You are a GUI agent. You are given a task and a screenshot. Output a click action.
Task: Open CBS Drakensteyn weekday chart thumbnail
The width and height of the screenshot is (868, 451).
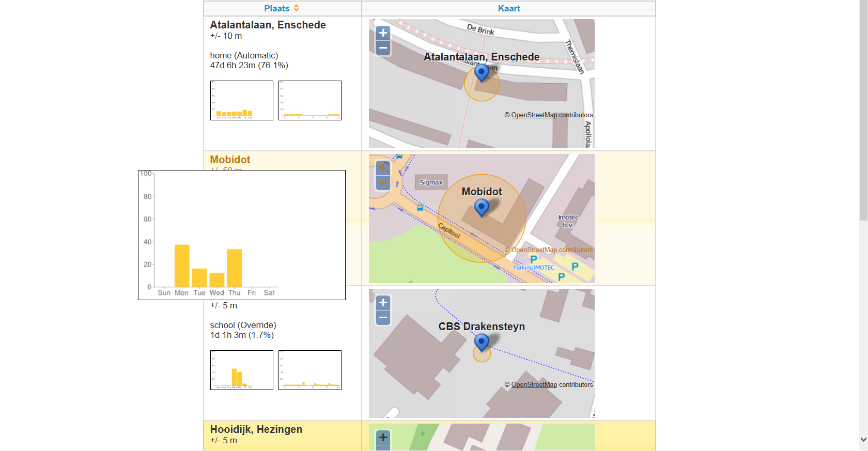coord(242,370)
